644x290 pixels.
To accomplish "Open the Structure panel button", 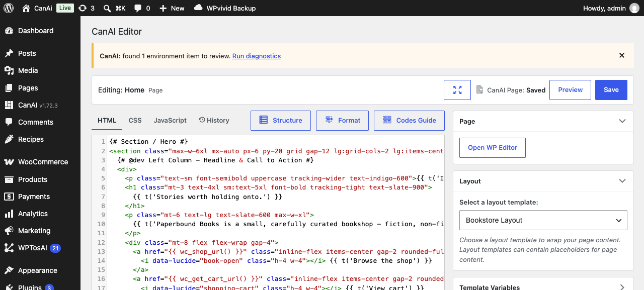I will click(281, 121).
